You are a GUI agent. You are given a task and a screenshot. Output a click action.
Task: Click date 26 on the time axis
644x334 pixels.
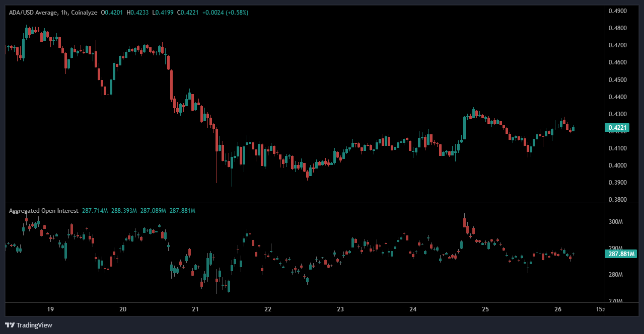point(558,309)
